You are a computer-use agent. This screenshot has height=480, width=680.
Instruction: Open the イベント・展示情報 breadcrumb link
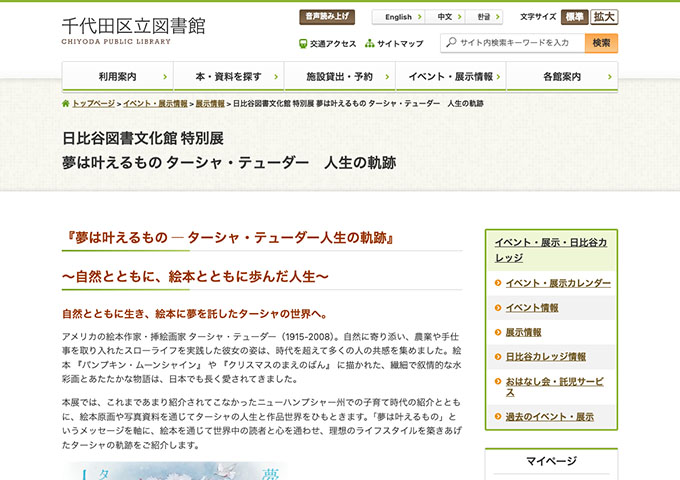155,104
